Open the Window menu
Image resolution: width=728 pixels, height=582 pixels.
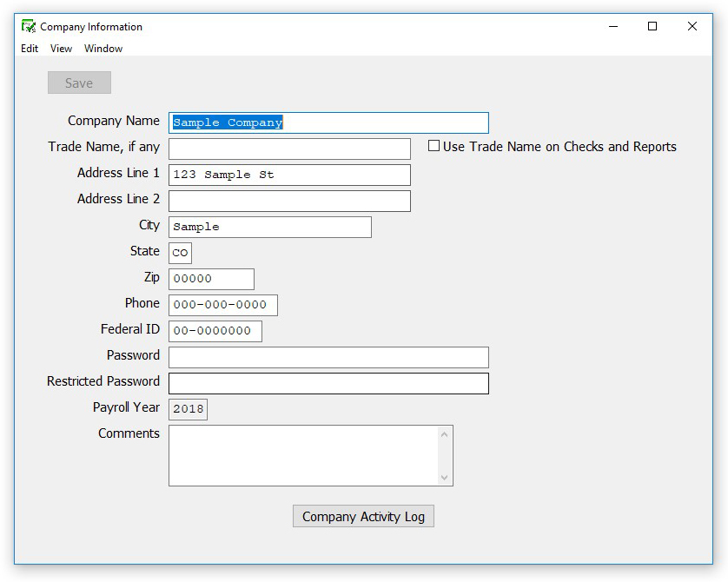[x=103, y=49]
